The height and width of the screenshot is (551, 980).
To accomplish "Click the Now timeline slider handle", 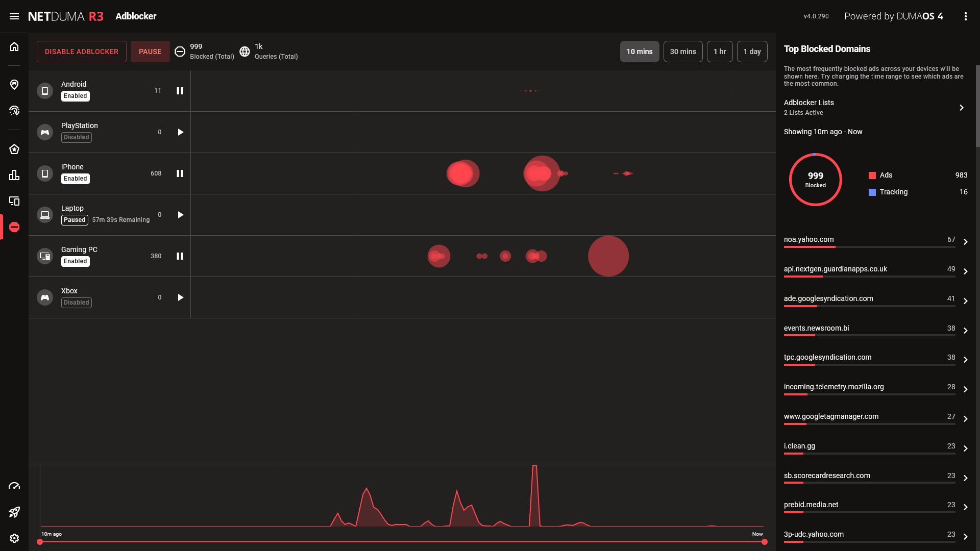I will pos(764,542).
